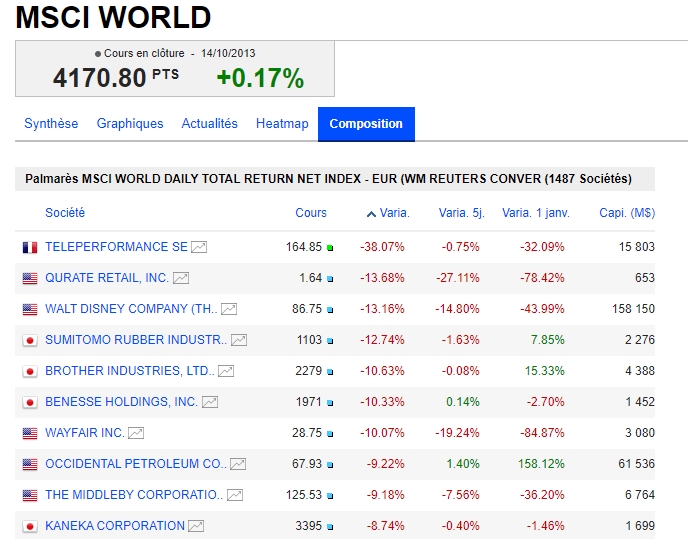Open THE MIDDLEBY CORPORATION stock page
The image size is (688, 539).
coord(134,495)
